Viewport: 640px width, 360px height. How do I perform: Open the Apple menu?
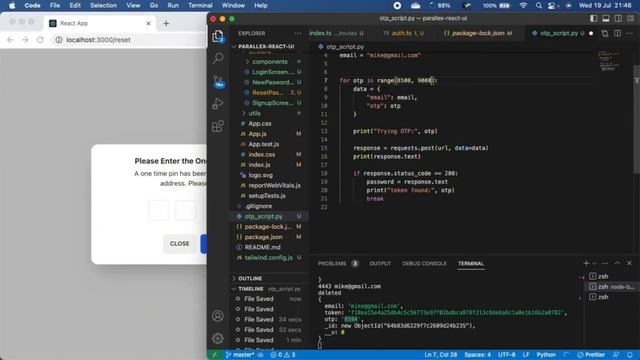point(12,6)
